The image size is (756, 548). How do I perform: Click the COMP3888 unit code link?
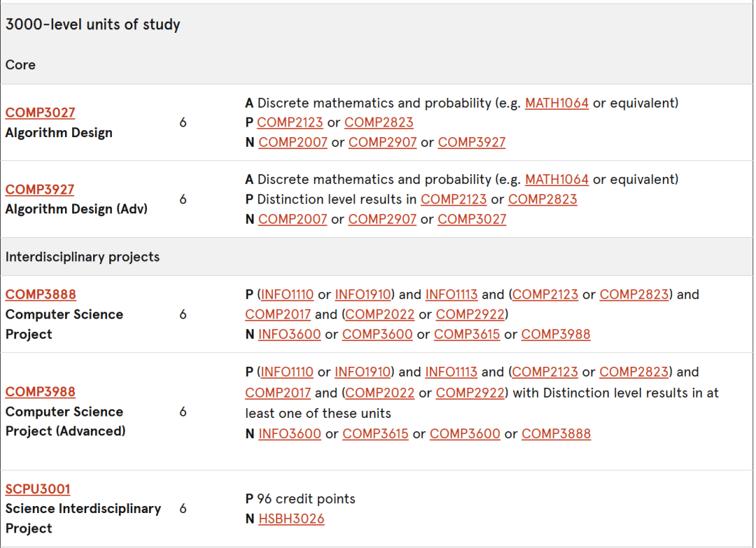point(41,294)
